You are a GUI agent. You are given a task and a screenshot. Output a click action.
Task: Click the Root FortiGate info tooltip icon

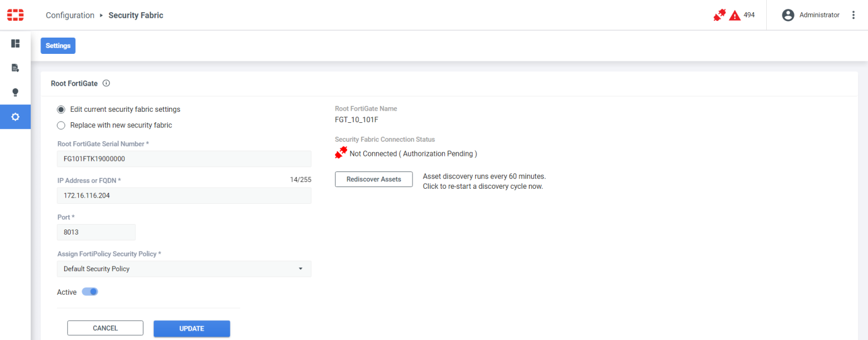(106, 83)
